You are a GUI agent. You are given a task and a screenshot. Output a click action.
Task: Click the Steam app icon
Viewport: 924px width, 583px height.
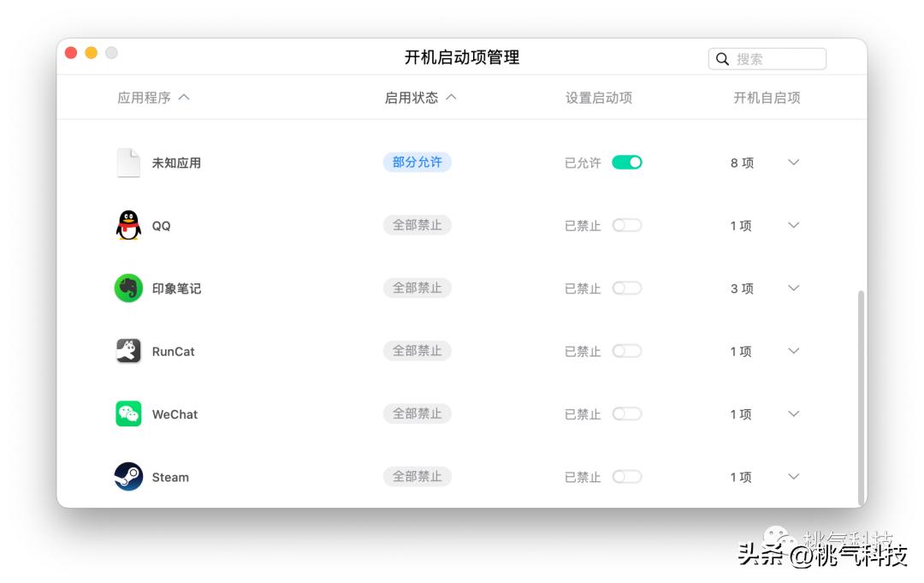click(127, 477)
